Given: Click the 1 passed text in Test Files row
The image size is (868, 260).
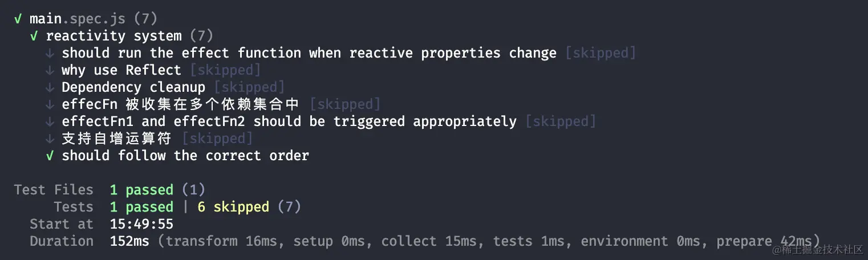Looking at the screenshot, I should coord(141,190).
